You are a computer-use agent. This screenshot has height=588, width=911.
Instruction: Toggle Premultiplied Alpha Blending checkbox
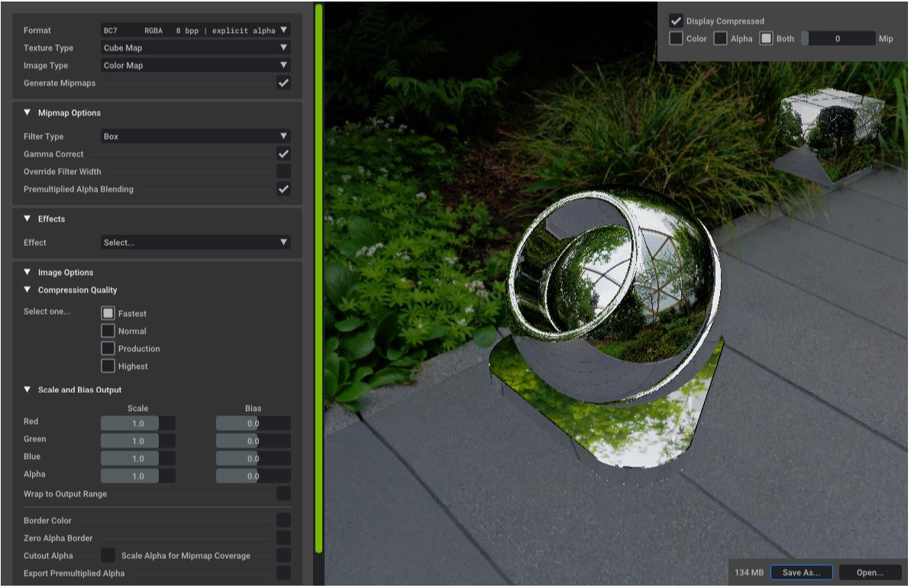pyautogui.click(x=283, y=189)
